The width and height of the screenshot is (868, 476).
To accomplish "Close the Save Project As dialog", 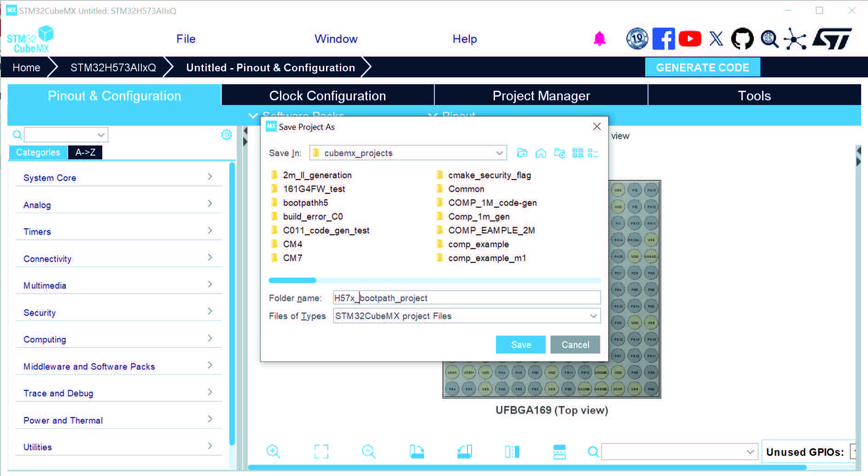I will (597, 127).
